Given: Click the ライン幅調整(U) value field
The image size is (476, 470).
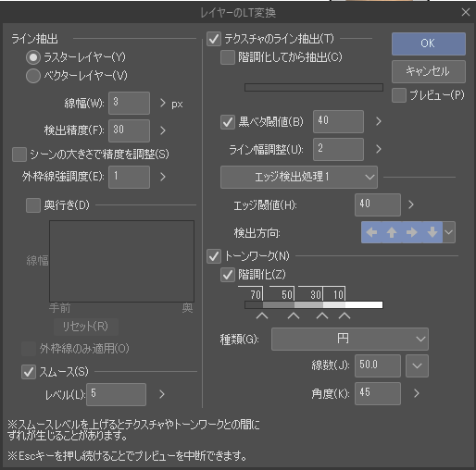Looking at the screenshot, I should [x=338, y=149].
